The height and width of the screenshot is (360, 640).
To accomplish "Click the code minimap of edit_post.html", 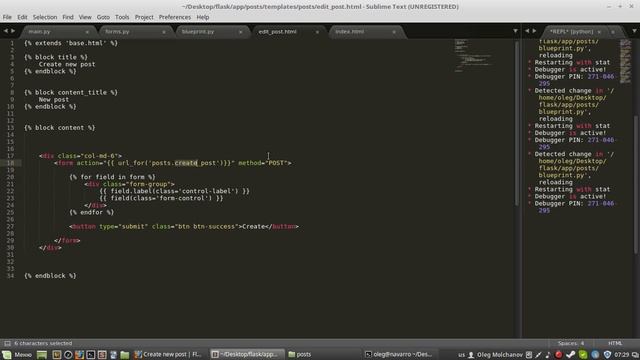I will [x=473, y=55].
